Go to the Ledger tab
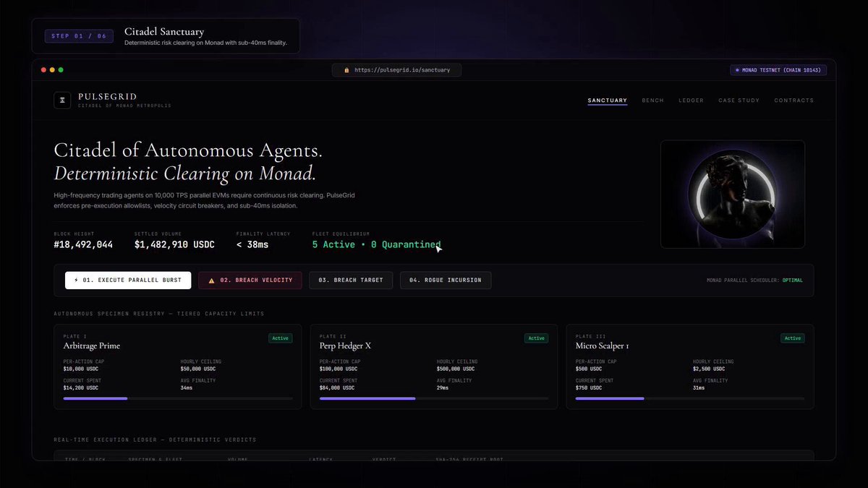Image resolution: width=868 pixels, height=488 pixels. point(691,100)
